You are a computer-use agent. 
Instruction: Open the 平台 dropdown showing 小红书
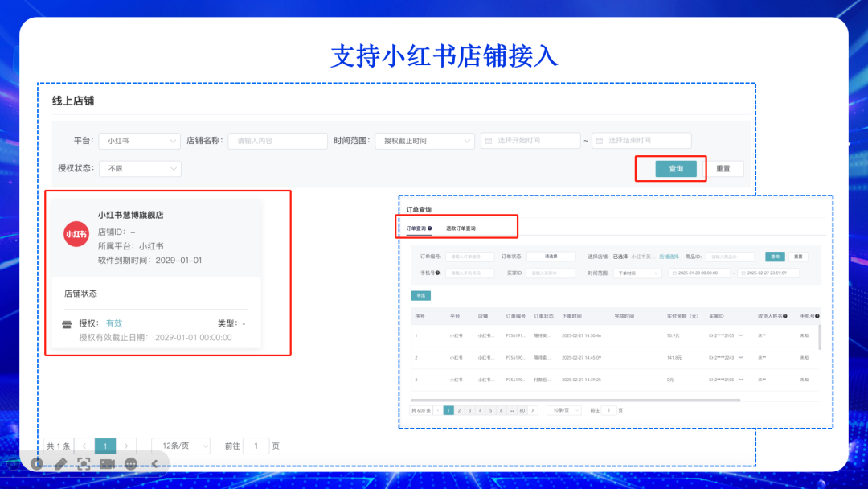[x=139, y=141]
